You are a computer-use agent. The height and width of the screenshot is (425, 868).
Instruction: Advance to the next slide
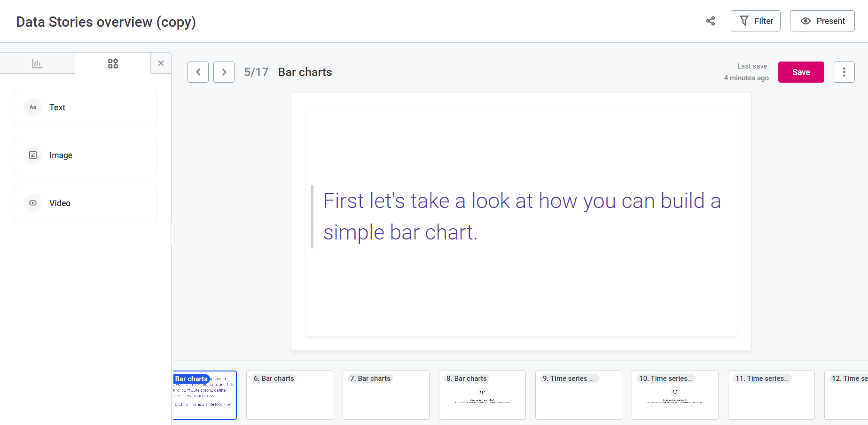pos(224,72)
